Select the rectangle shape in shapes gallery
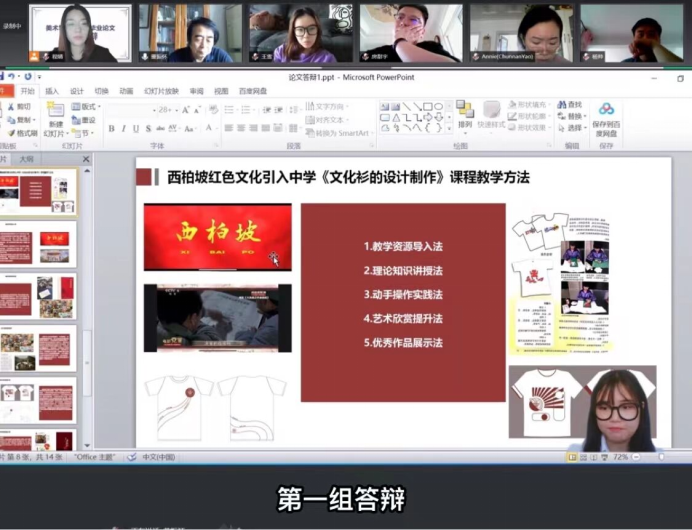Screen dimensions: 692x530 pos(428,107)
